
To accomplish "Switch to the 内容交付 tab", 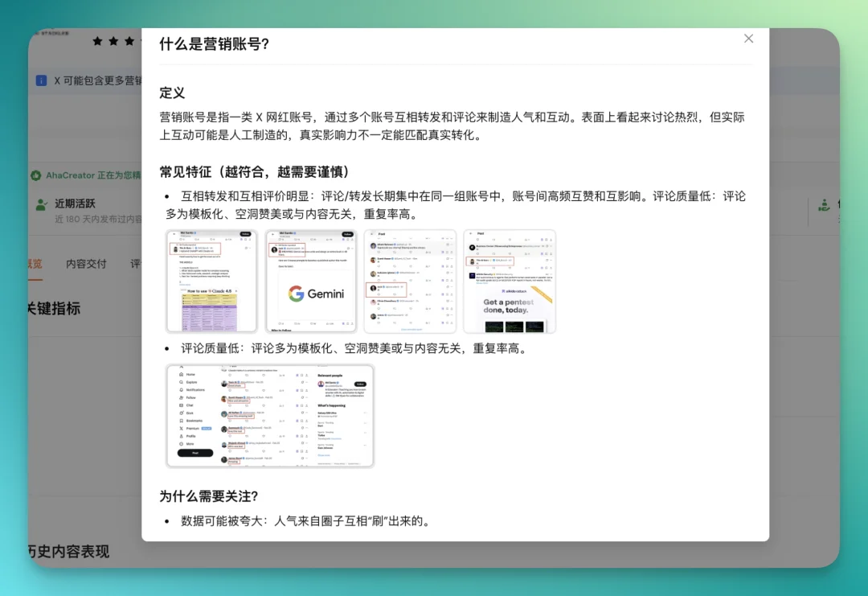I will 85,264.
